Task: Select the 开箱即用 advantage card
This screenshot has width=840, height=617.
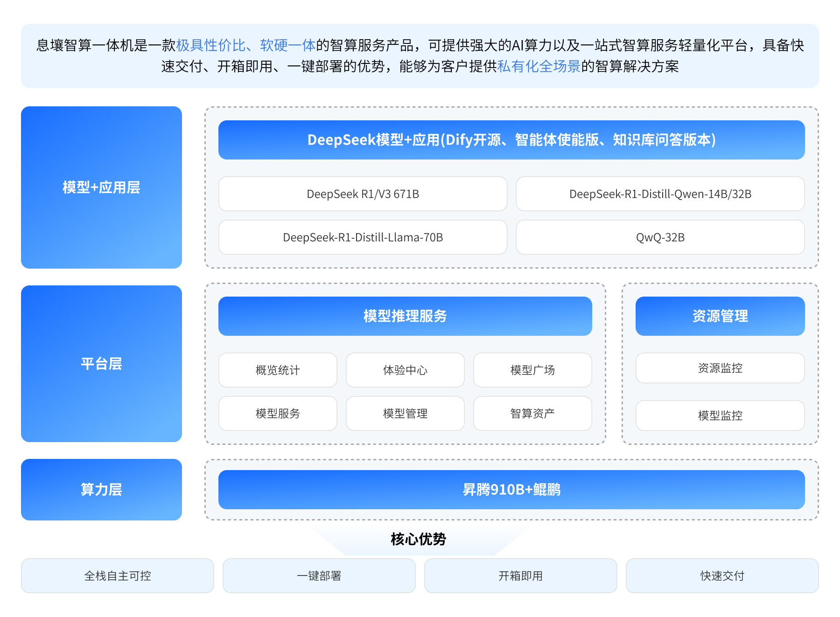Action: pos(521,576)
